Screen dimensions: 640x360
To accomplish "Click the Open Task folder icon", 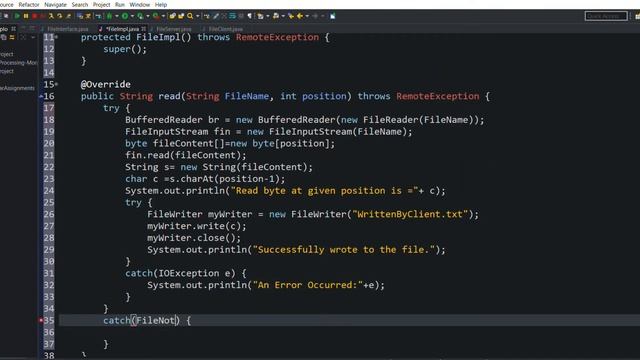I will coord(181,16).
